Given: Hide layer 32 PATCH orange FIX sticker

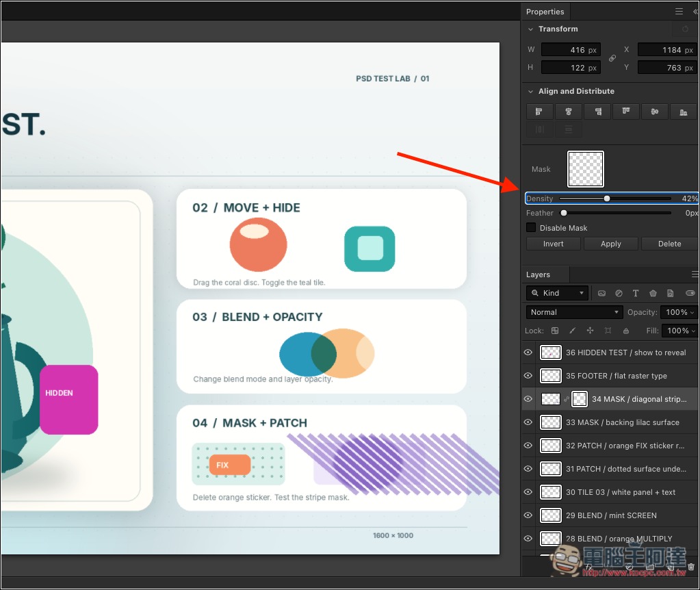Looking at the screenshot, I should tap(528, 446).
